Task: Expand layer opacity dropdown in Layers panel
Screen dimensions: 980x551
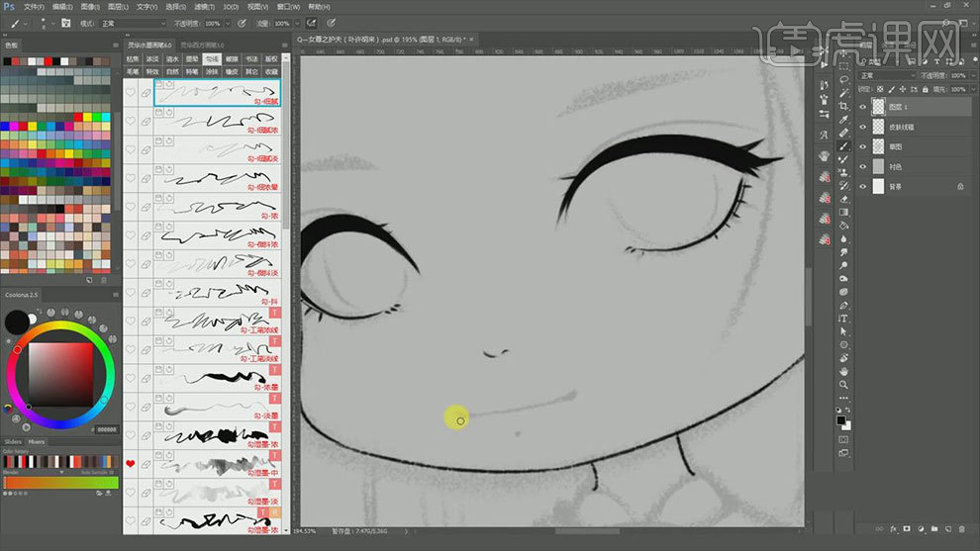Action: (x=972, y=75)
